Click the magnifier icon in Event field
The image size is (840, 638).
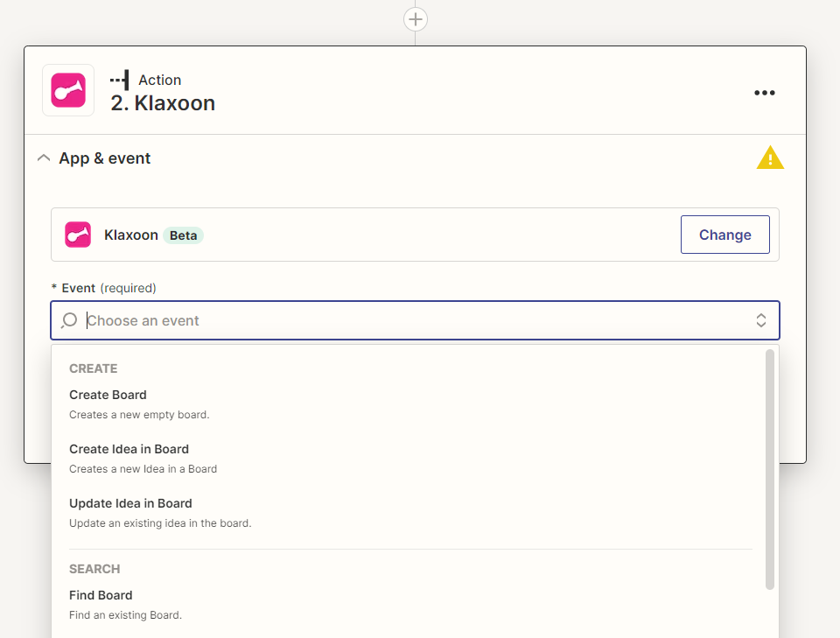coord(69,320)
